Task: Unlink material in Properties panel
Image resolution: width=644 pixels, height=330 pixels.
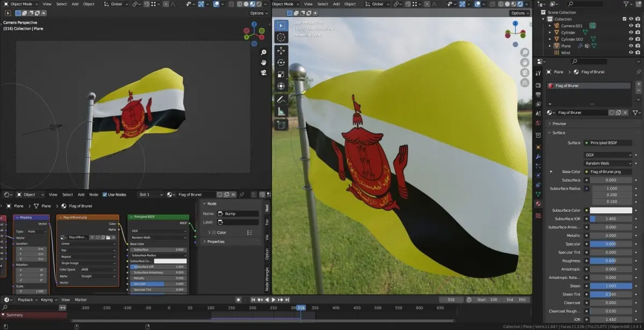Action: [x=626, y=112]
